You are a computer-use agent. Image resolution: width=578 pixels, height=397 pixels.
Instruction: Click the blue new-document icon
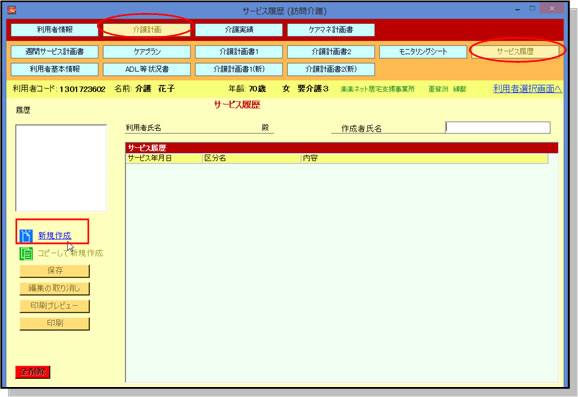coord(26,236)
